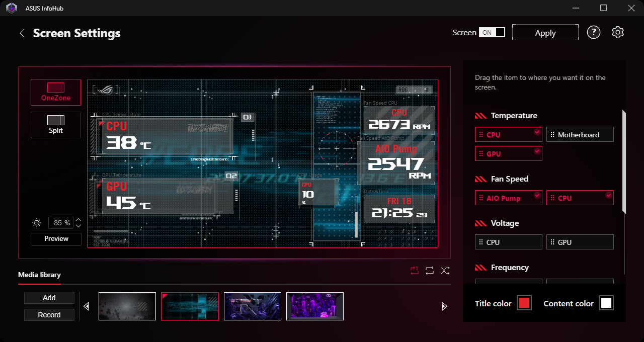
Task: Uncheck the AIO Pump fan speed item
Action: pyautogui.click(x=509, y=198)
